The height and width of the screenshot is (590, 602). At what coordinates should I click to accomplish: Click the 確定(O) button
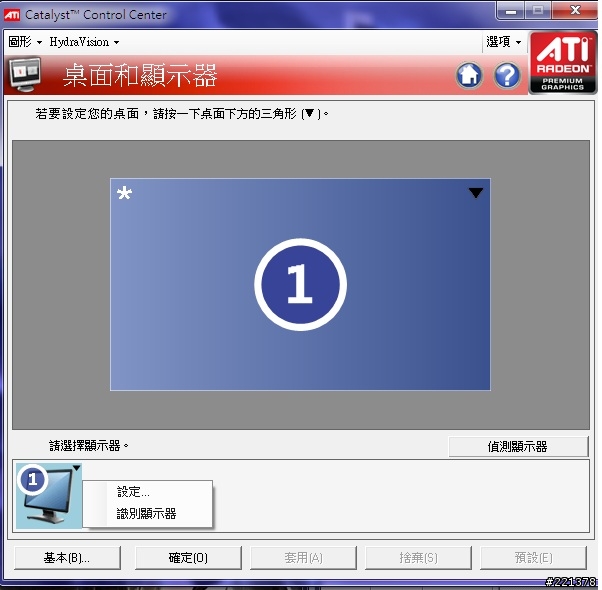[188, 557]
